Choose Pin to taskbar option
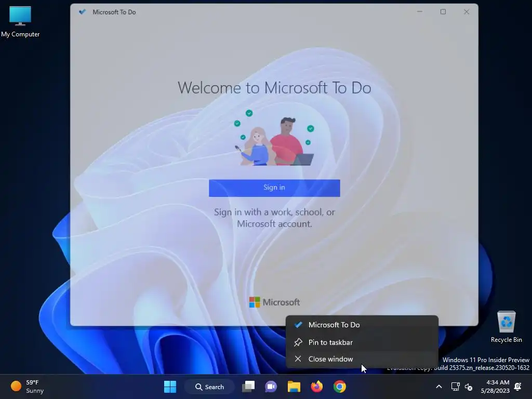 [362, 342]
